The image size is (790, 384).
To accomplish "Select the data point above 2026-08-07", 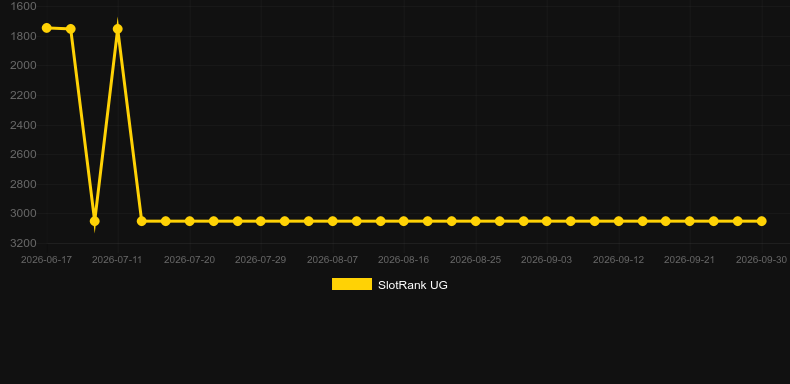I will pos(333,221).
